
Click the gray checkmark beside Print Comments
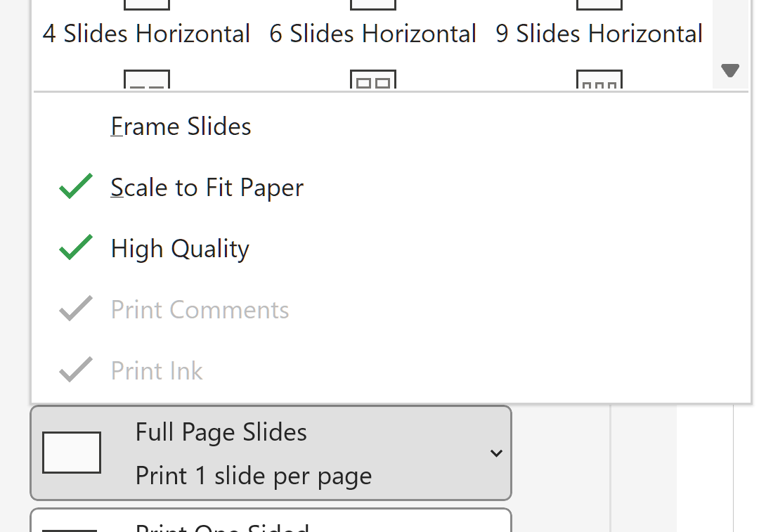tap(76, 309)
